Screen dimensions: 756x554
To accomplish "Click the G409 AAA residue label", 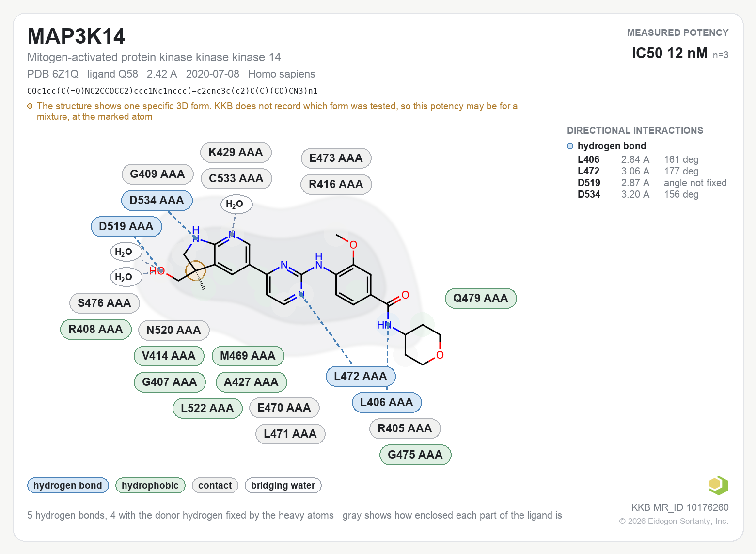I will coord(157,174).
